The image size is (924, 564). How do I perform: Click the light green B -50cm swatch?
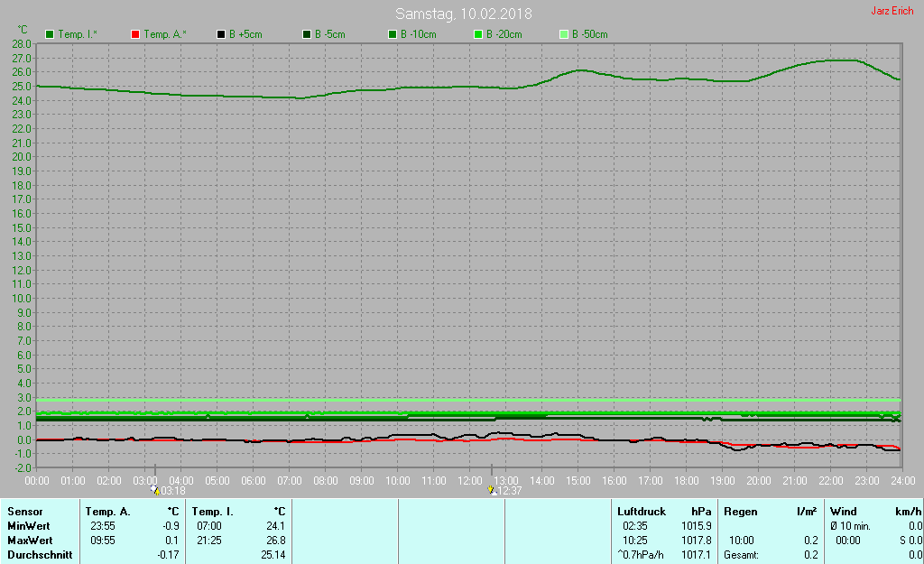tap(564, 34)
